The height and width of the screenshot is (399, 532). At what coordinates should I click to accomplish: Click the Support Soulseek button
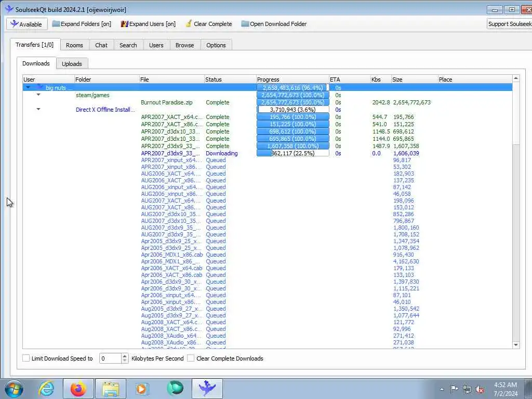pyautogui.click(x=509, y=24)
